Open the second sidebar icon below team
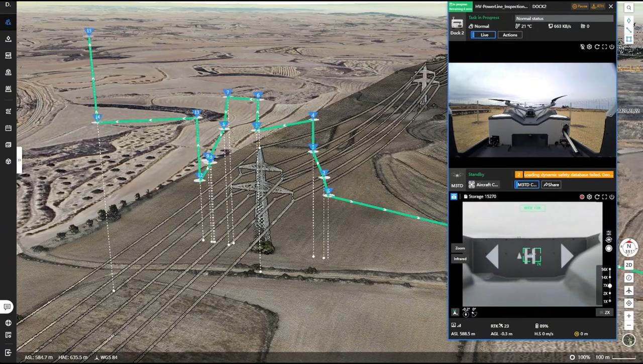This screenshot has height=364, width=643. (8, 39)
